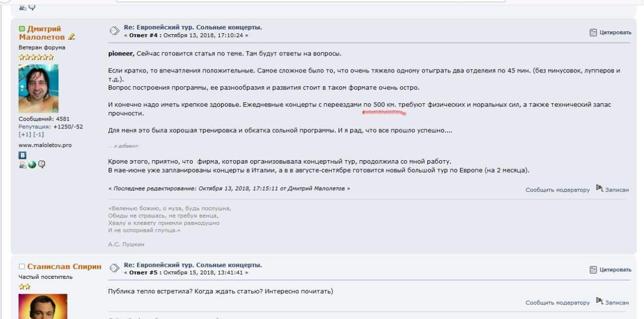Click Дмитрий Малолетов's avatar photo
This screenshot has height=319, width=644.
(38, 89)
